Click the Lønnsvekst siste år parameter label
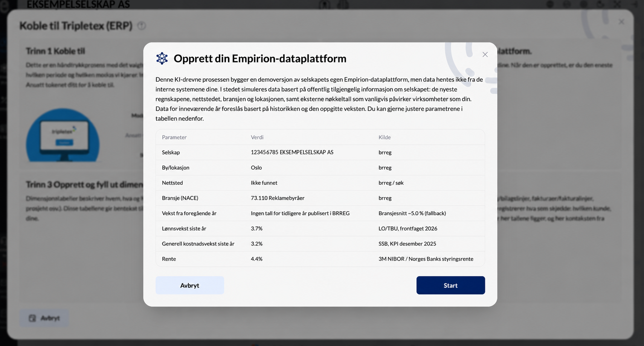The width and height of the screenshot is (644, 346). (184, 229)
